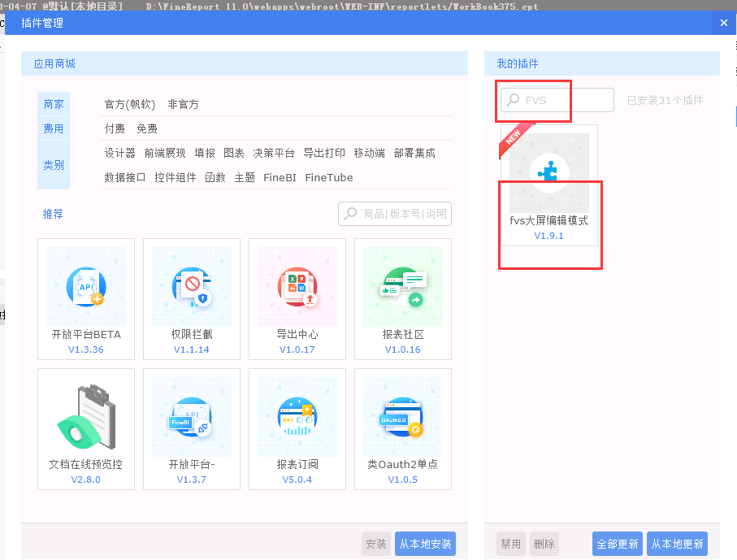Focus the 商品|版本号|说明 search field
737x560 pixels.
[395, 214]
